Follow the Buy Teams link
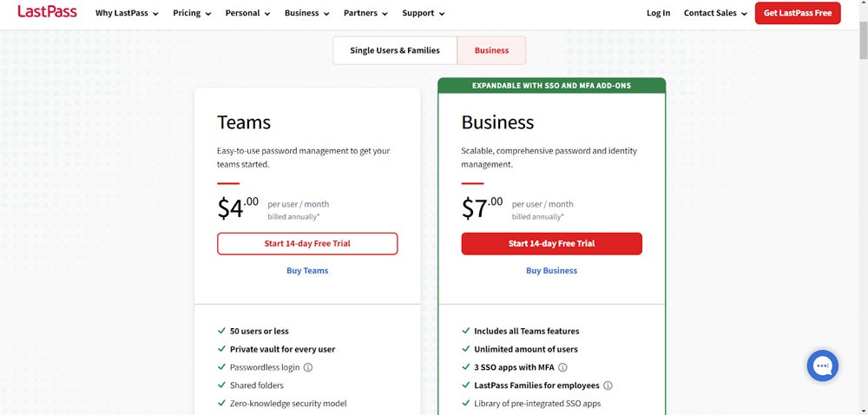 307,271
